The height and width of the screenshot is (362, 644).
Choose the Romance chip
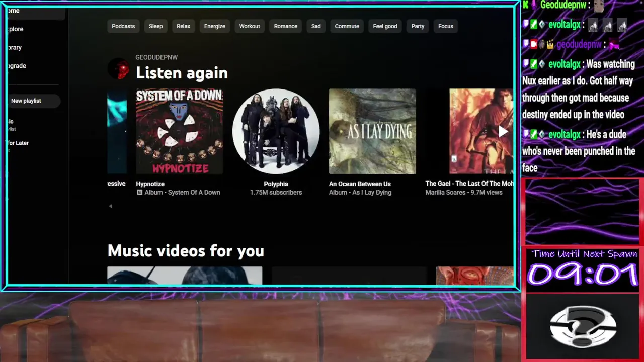click(x=285, y=26)
